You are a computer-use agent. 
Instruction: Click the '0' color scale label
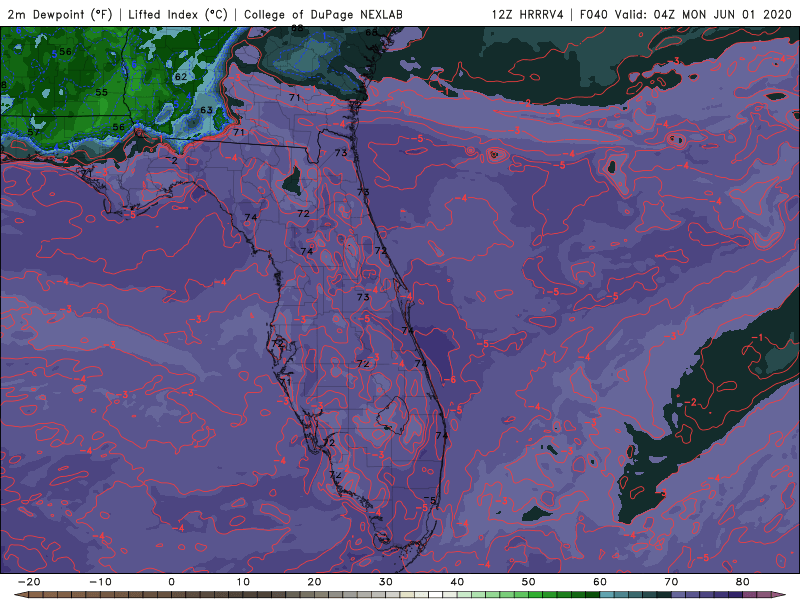click(171, 582)
